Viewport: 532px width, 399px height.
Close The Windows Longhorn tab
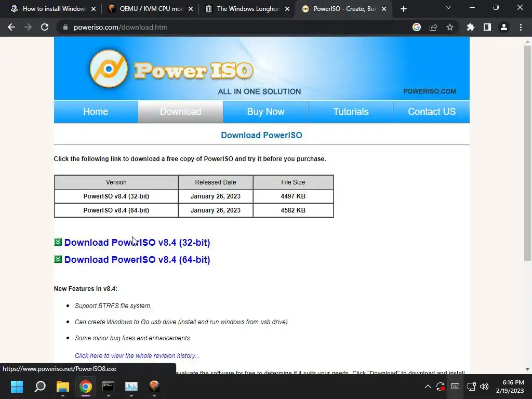(x=287, y=9)
